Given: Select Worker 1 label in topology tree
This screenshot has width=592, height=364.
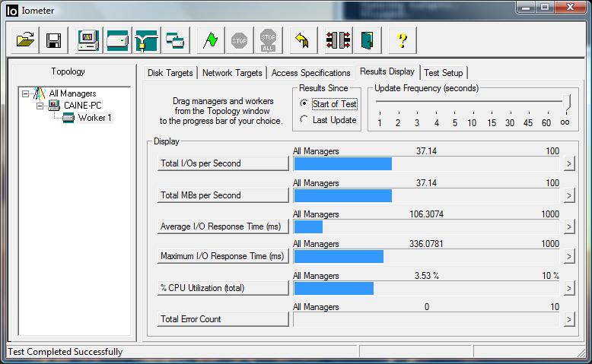Looking at the screenshot, I should [x=95, y=118].
